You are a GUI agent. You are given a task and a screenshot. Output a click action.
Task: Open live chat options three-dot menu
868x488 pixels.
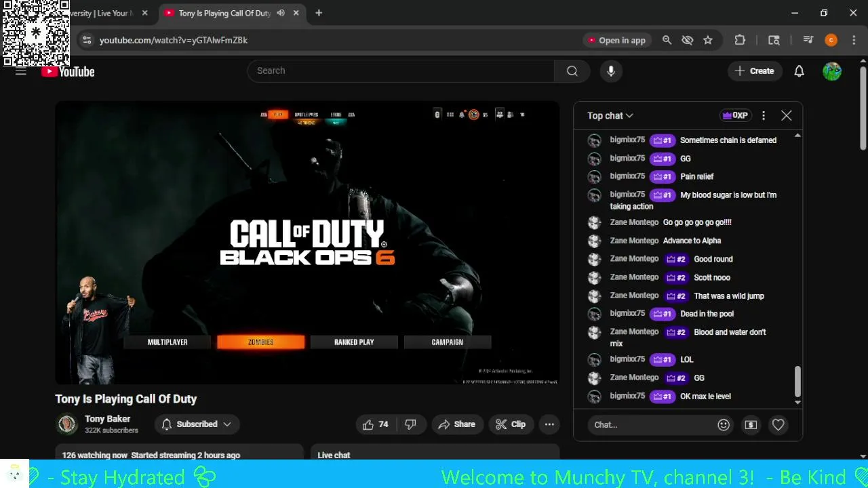tap(764, 116)
